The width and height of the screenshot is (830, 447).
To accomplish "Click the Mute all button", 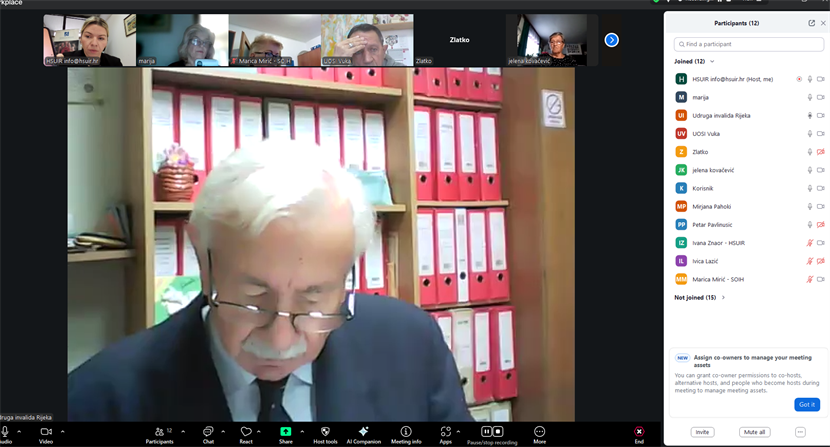I will [755, 432].
